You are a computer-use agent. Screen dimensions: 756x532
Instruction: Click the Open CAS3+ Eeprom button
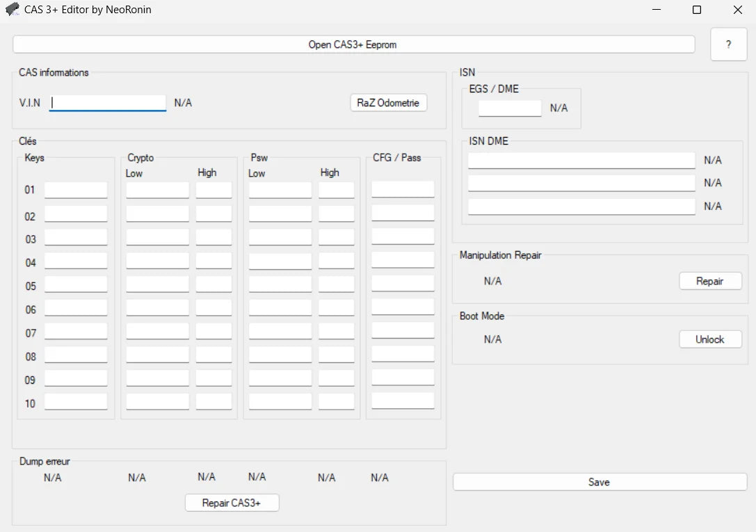tap(353, 45)
